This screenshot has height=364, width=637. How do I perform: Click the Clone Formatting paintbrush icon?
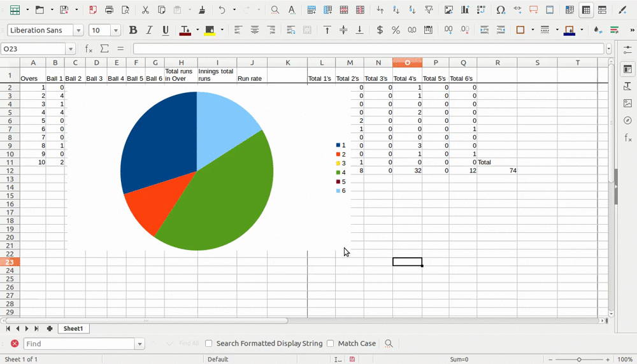click(x=202, y=10)
